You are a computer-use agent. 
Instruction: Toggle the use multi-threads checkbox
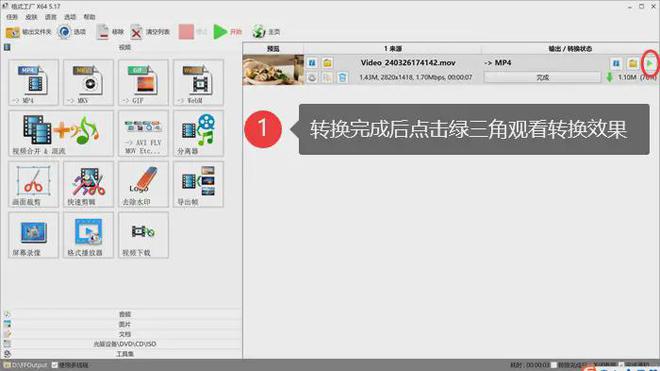click(x=55, y=365)
